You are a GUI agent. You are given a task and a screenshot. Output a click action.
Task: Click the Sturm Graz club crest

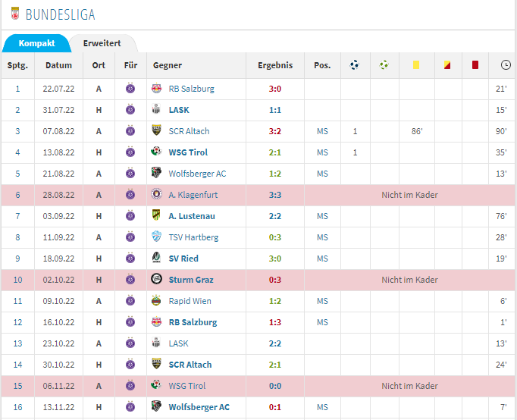(x=156, y=280)
